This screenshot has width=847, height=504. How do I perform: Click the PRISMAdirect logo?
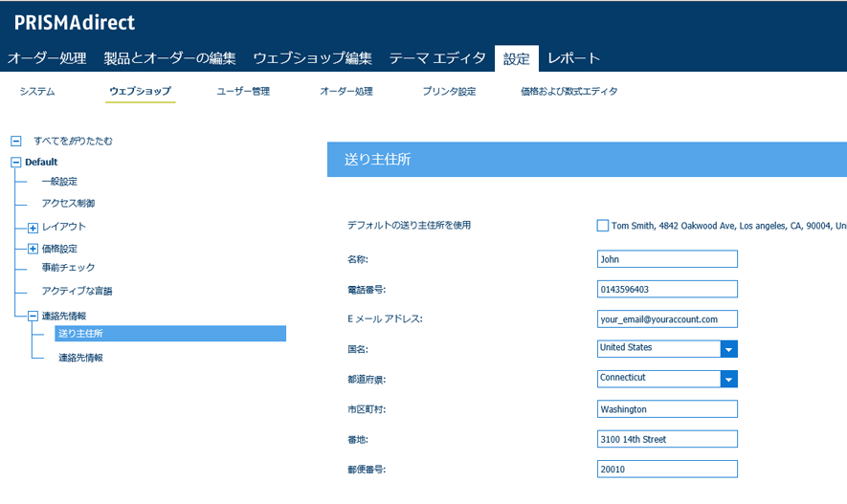pos(75,22)
